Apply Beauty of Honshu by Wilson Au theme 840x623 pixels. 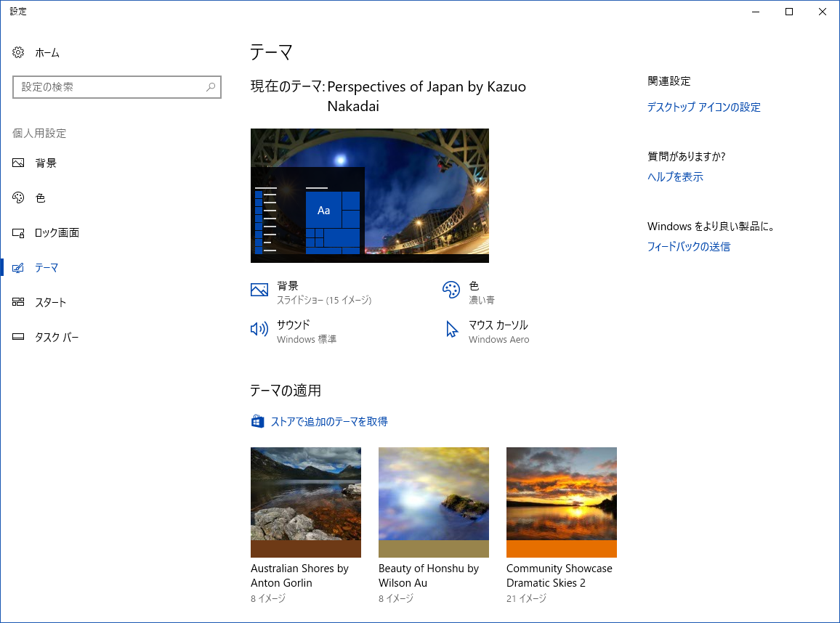point(433,502)
